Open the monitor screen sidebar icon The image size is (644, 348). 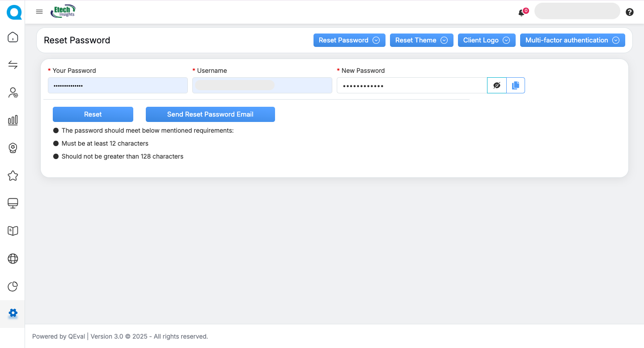click(x=13, y=203)
